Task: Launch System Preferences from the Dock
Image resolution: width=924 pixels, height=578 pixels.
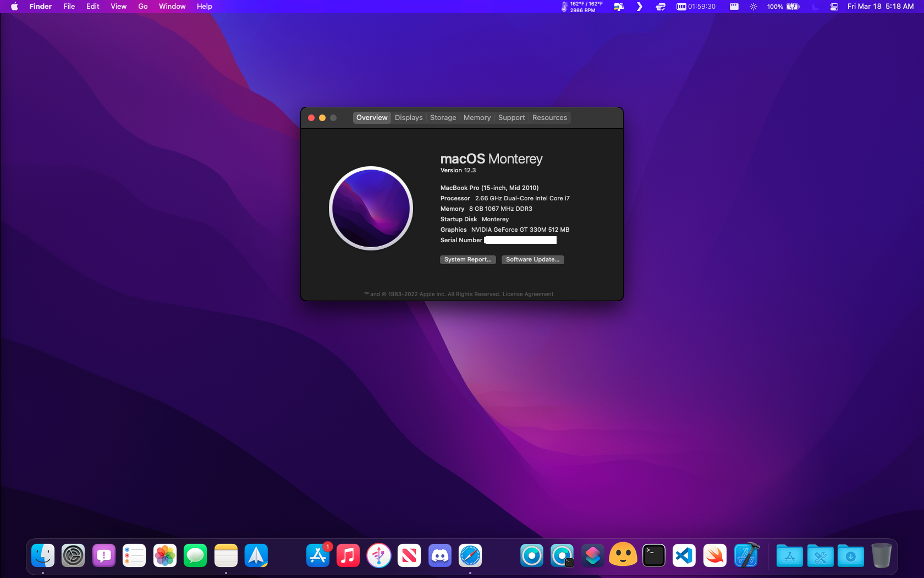Action: [x=73, y=555]
